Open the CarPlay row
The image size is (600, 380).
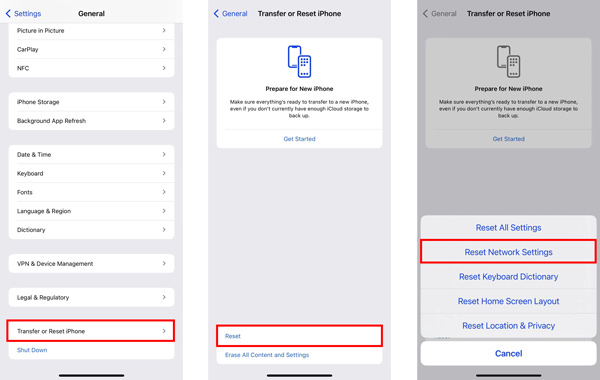coord(91,49)
